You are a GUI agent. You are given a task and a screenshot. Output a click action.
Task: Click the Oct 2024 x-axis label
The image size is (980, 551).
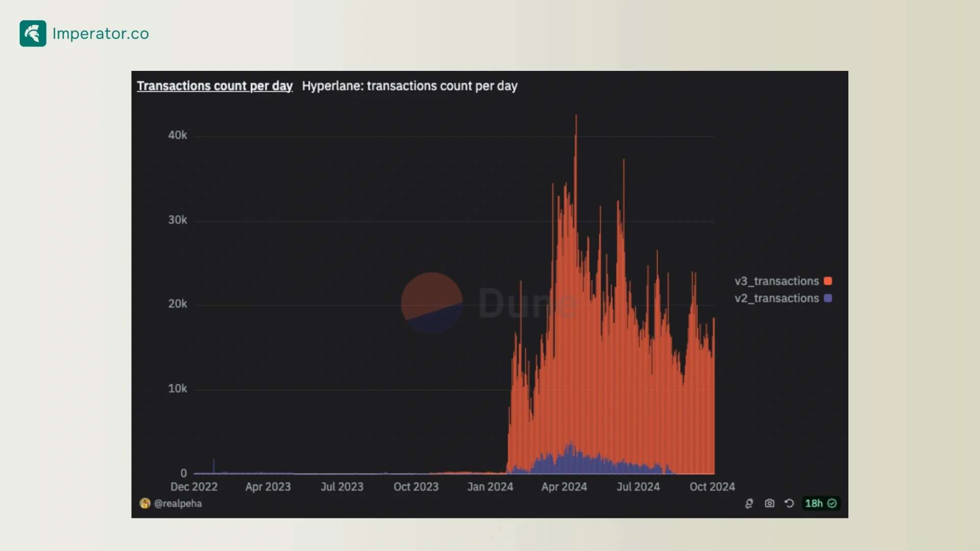[x=712, y=487]
